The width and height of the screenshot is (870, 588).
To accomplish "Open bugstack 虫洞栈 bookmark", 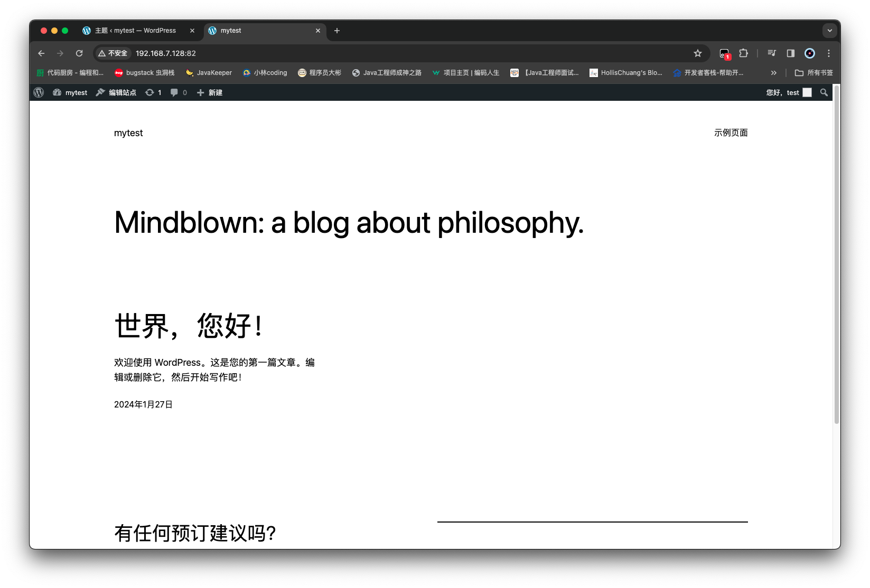I will 145,73.
